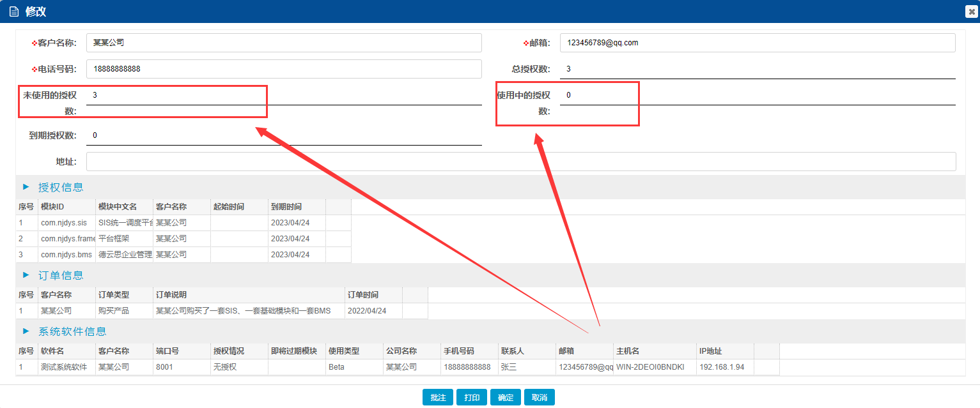Sort by 到期时间 column header
The image size is (980, 408).
point(297,207)
